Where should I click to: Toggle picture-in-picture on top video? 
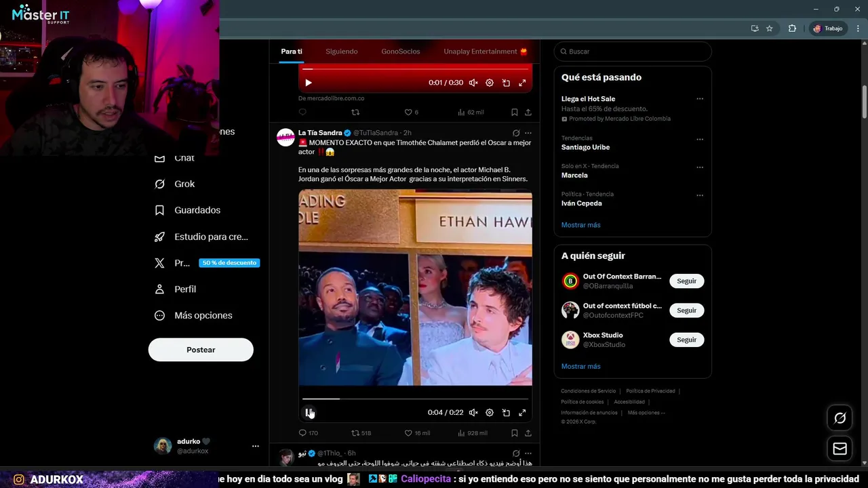(x=506, y=83)
